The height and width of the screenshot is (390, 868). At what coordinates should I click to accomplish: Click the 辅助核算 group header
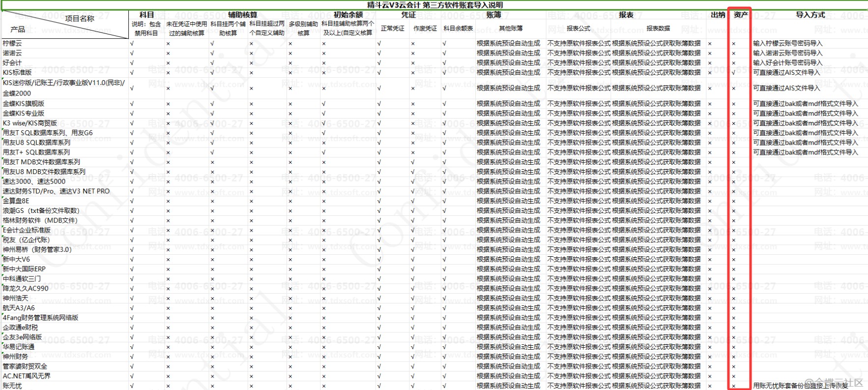point(242,15)
